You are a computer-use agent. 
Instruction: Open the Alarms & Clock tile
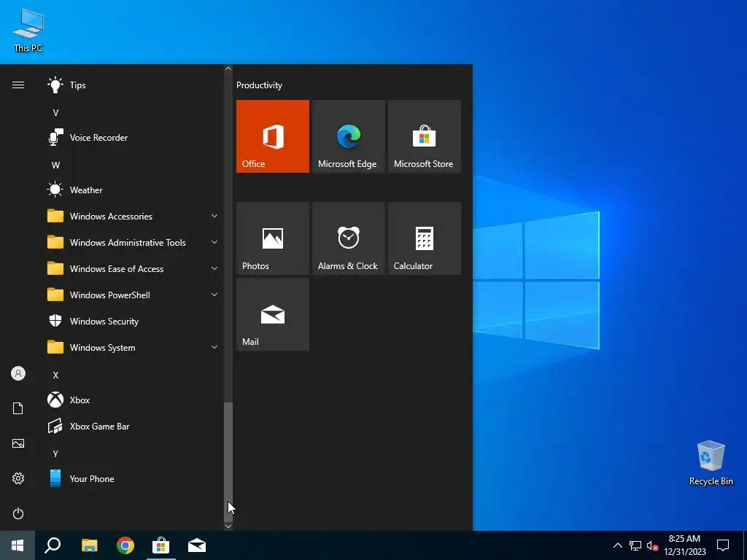point(348,238)
